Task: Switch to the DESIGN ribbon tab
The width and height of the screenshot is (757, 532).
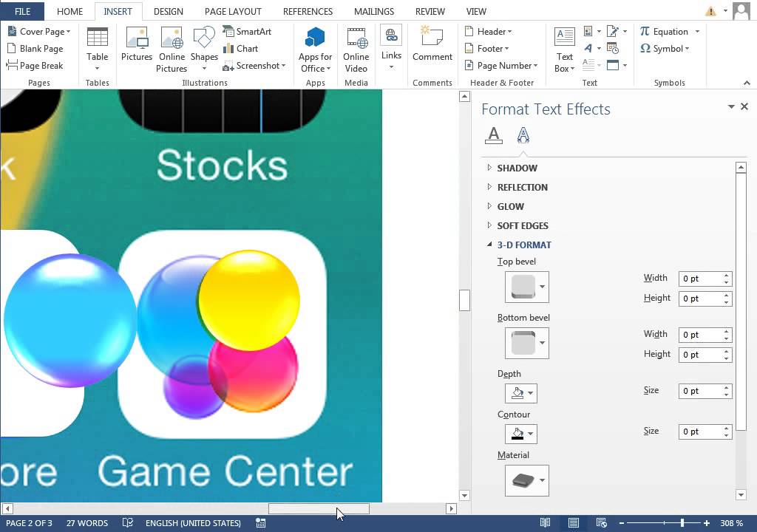Action: point(168,11)
